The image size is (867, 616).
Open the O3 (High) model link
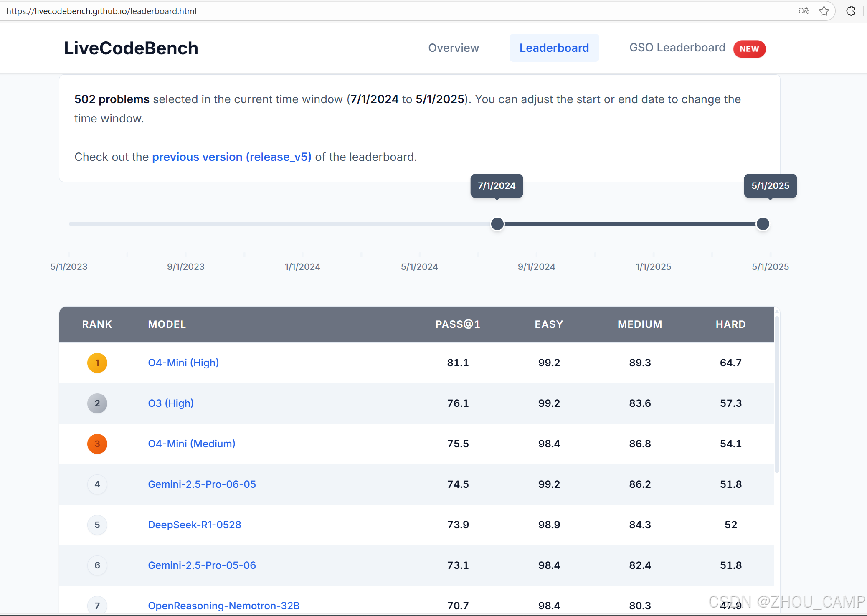coord(171,403)
